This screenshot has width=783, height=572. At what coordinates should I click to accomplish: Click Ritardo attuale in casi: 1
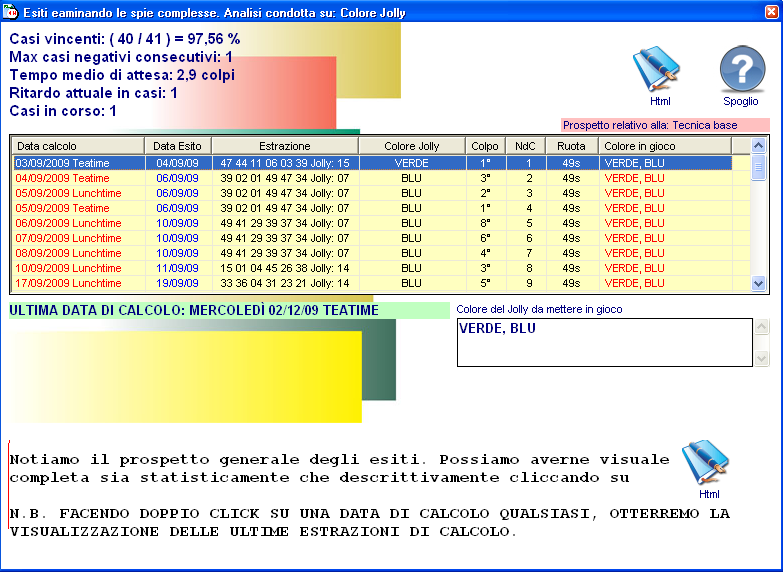93,93
